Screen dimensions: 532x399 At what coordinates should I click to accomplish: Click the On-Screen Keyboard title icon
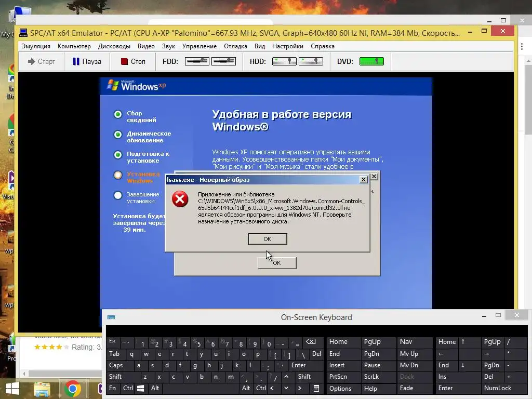111,317
